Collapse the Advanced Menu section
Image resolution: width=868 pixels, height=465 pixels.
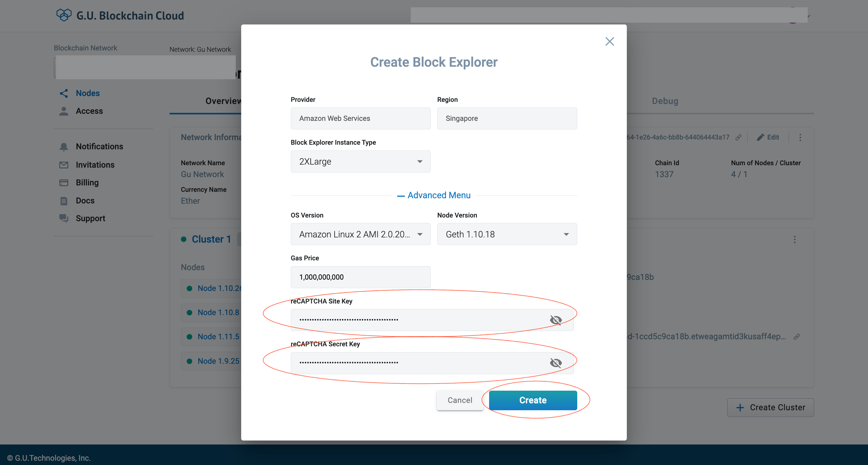click(x=434, y=195)
